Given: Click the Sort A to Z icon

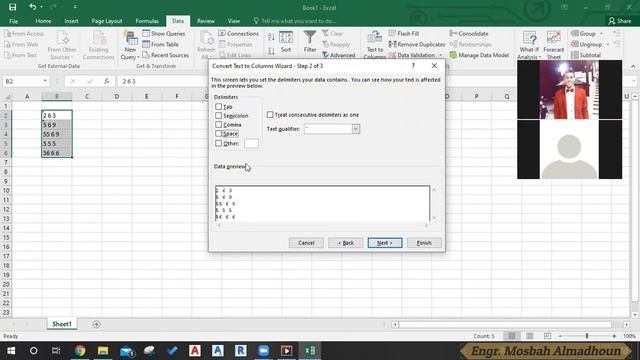Looking at the screenshot, I should pos(271,37).
